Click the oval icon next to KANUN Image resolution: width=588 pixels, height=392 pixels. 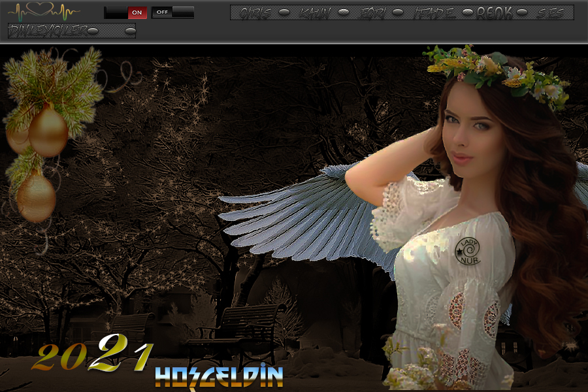[x=342, y=11]
